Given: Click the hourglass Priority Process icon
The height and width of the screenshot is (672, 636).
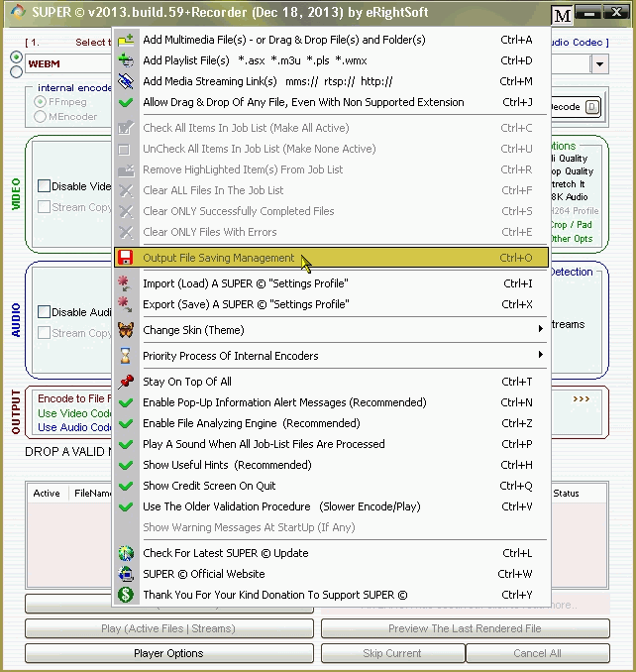Looking at the screenshot, I should [x=126, y=356].
